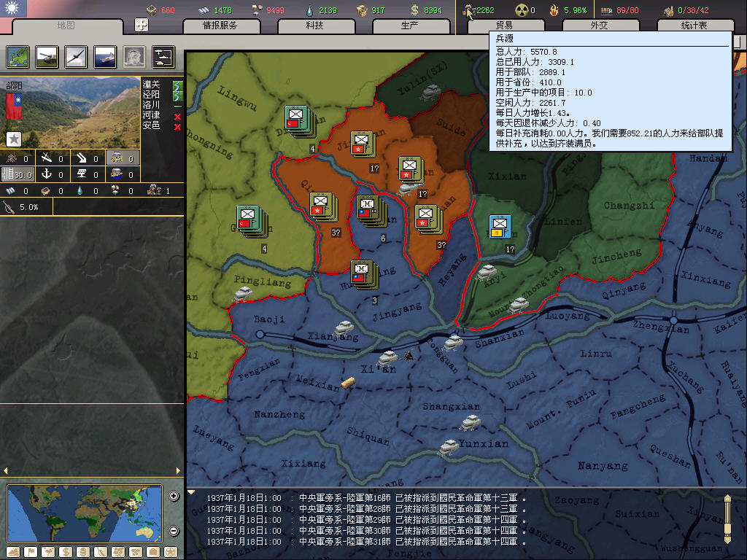Click the dissent flame icon in top bar
Image resolution: width=747 pixels, height=560 pixels.
click(x=554, y=10)
